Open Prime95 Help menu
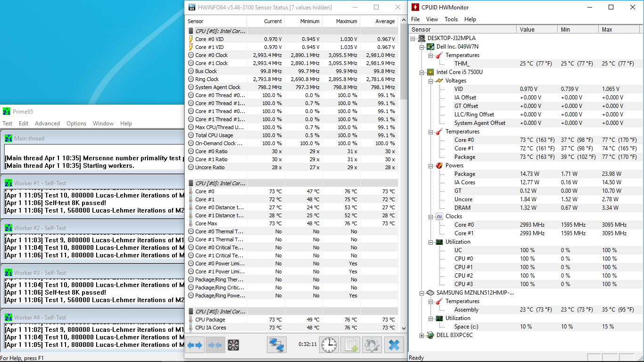Image resolution: width=644 pixels, height=362 pixels. [126, 123]
